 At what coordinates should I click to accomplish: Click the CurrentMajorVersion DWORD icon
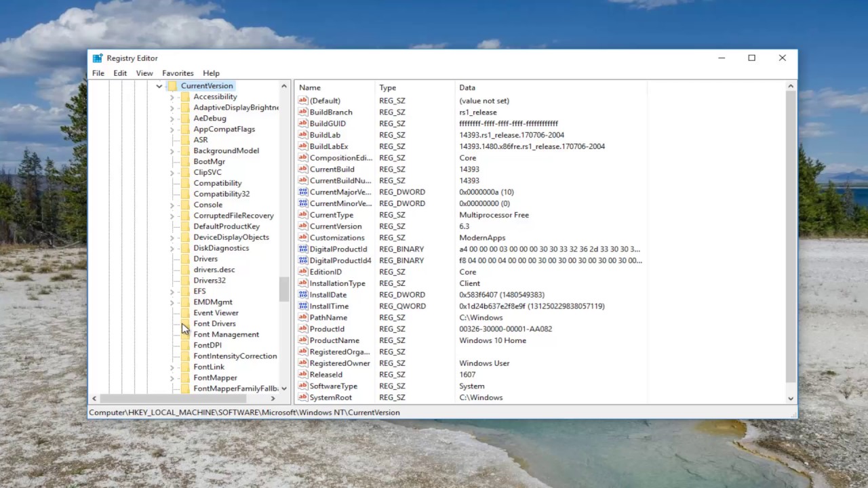pyautogui.click(x=302, y=192)
